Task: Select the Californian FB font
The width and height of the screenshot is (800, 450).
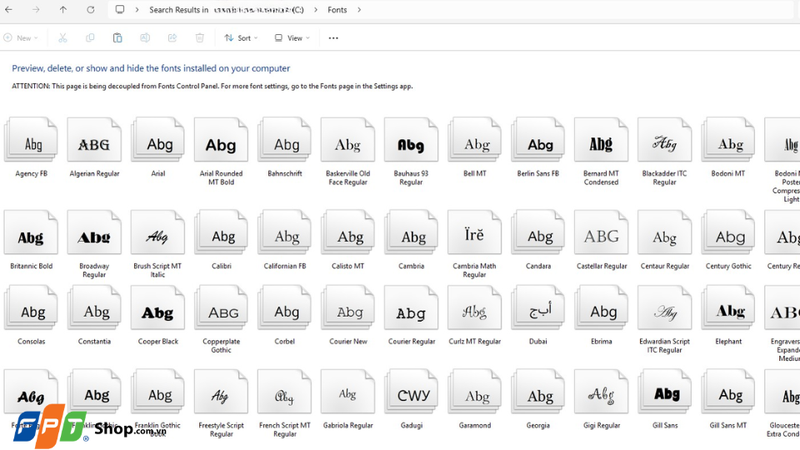Action: [285, 240]
